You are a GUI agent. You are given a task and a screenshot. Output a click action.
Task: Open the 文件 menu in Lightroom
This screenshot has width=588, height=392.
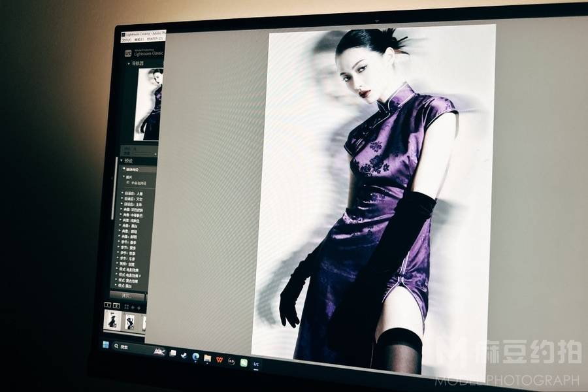click(x=127, y=40)
